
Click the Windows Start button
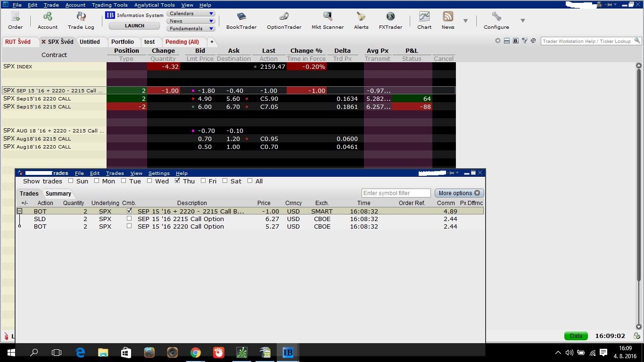click(11, 352)
